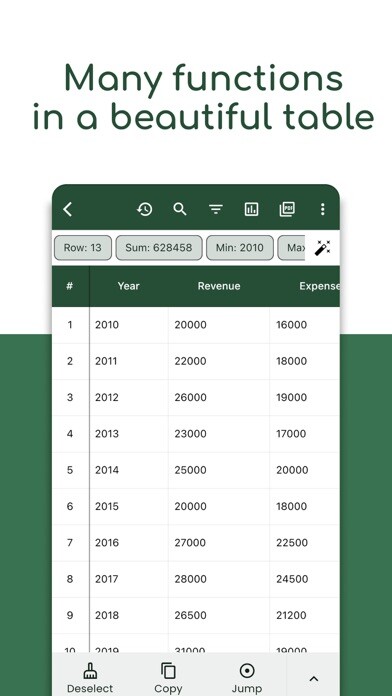Viewport: 392px width, 696px height.
Task: Select the Revenue column header
Action: coord(219,286)
